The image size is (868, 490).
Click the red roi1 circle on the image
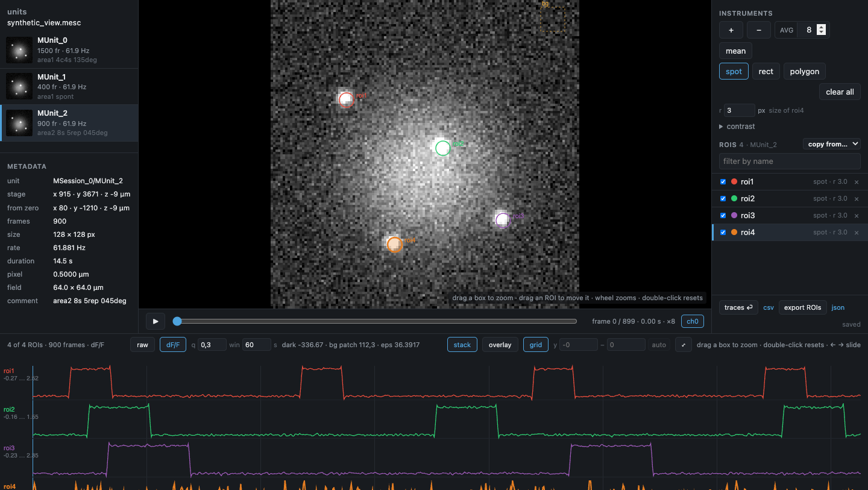point(346,99)
